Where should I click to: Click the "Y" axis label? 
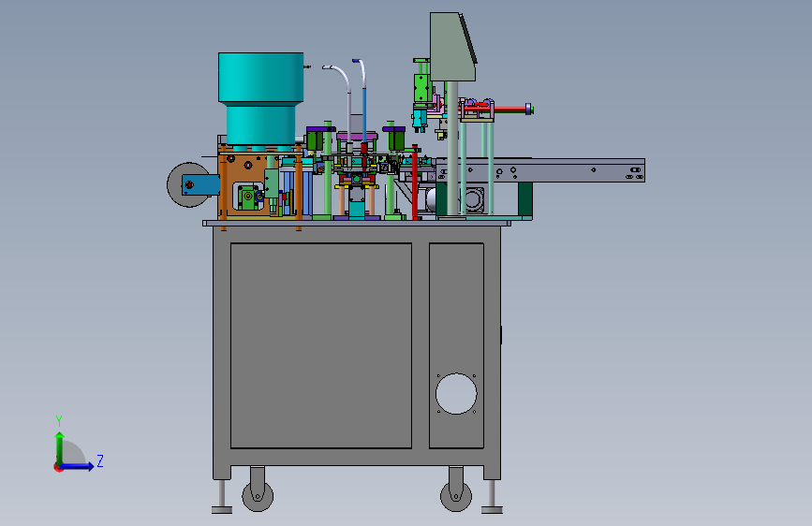[x=59, y=420]
